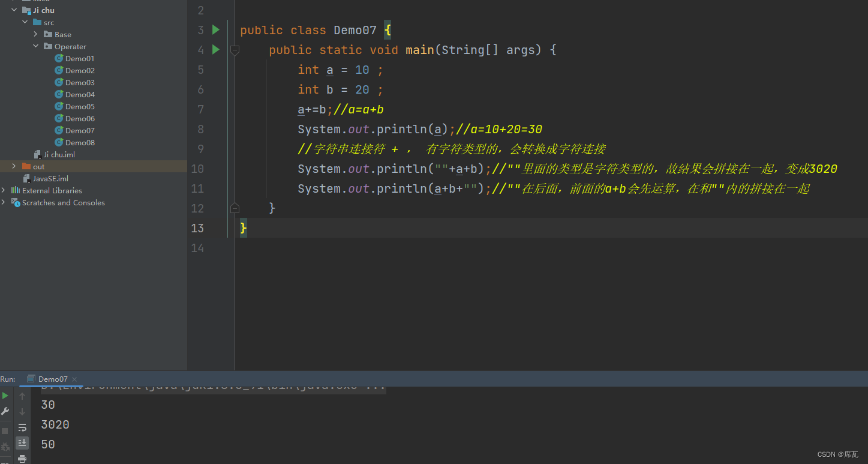868x464 pixels.
Task: Click line number 10 in the gutter
Action: (197, 169)
